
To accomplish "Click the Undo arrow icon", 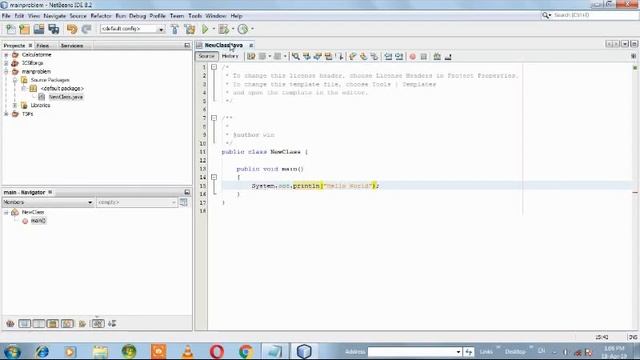I will point(72,29).
